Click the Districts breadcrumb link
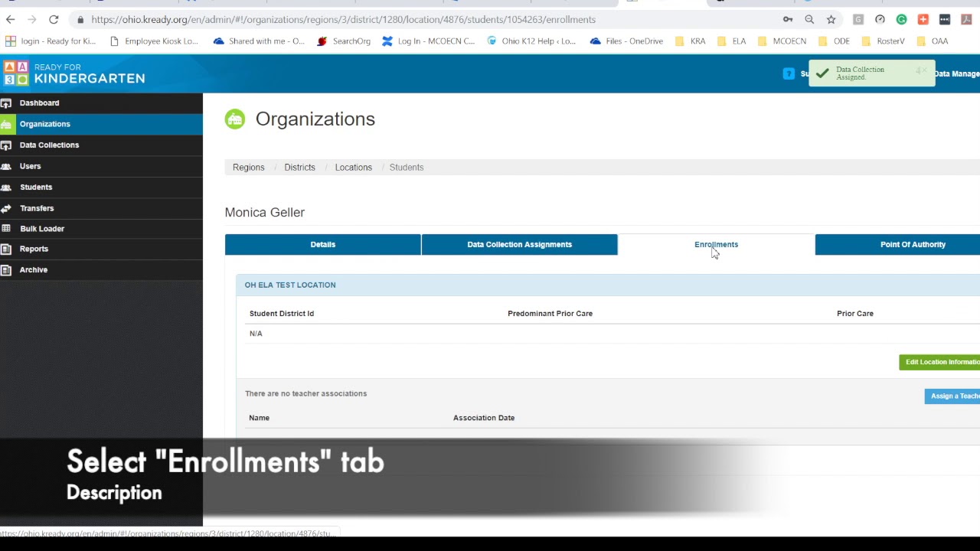Viewport: 980px width, 551px height. (299, 167)
